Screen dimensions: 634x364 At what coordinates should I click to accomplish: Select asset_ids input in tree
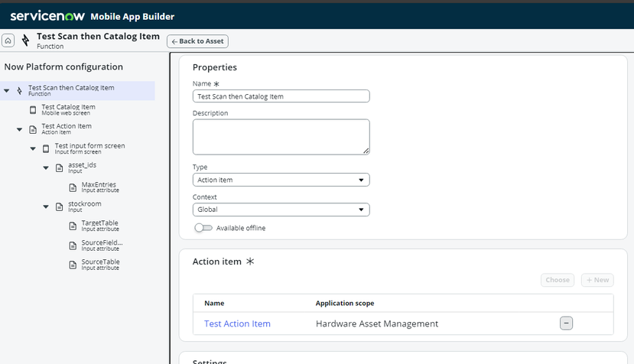pos(82,167)
